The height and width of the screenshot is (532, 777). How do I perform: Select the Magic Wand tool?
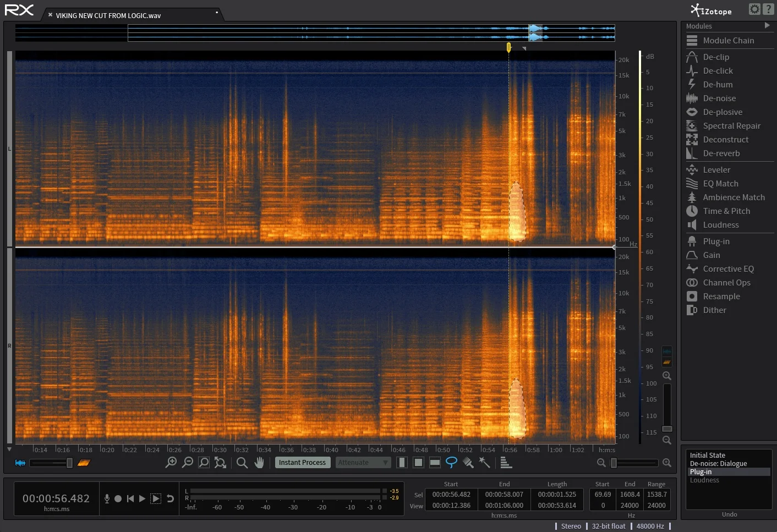tap(485, 463)
